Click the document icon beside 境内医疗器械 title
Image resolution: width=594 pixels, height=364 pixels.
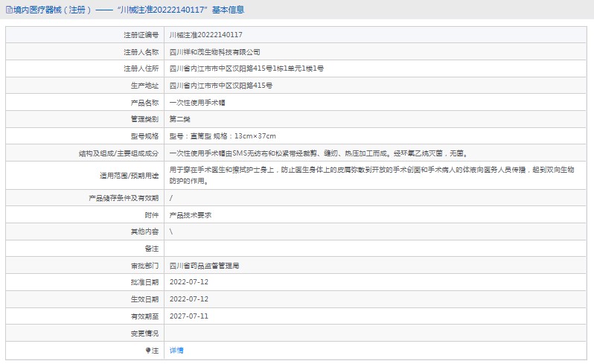(x=9, y=10)
